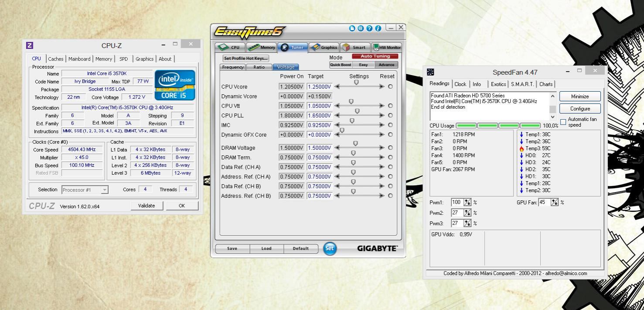Click the Minimize button in SpeedFan
Viewport: 644px width, 310px height.
[x=580, y=96]
